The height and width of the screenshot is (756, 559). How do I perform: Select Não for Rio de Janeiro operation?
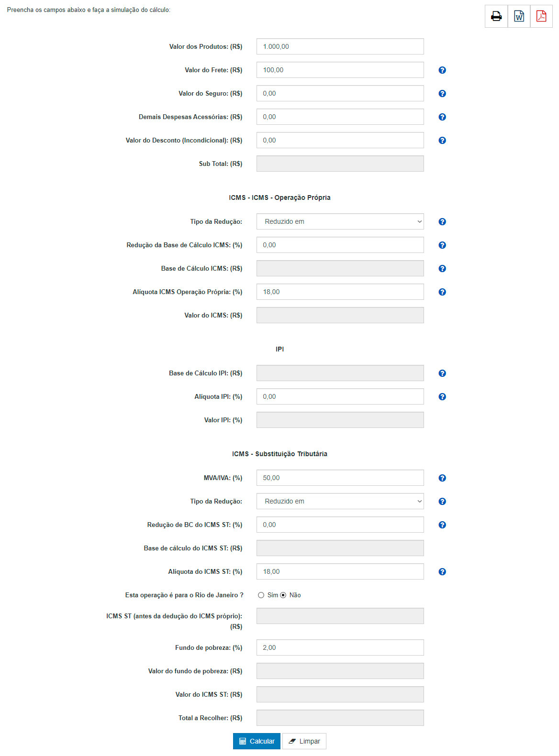(283, 595)
